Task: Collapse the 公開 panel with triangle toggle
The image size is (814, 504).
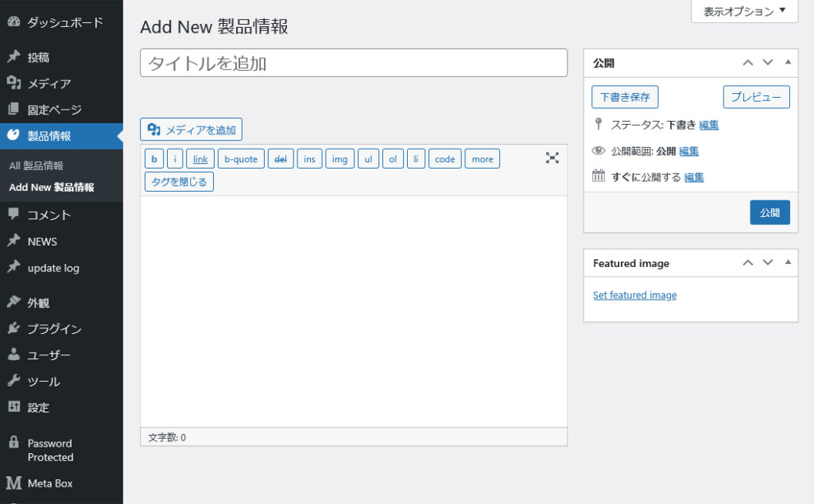Action: 788,62
